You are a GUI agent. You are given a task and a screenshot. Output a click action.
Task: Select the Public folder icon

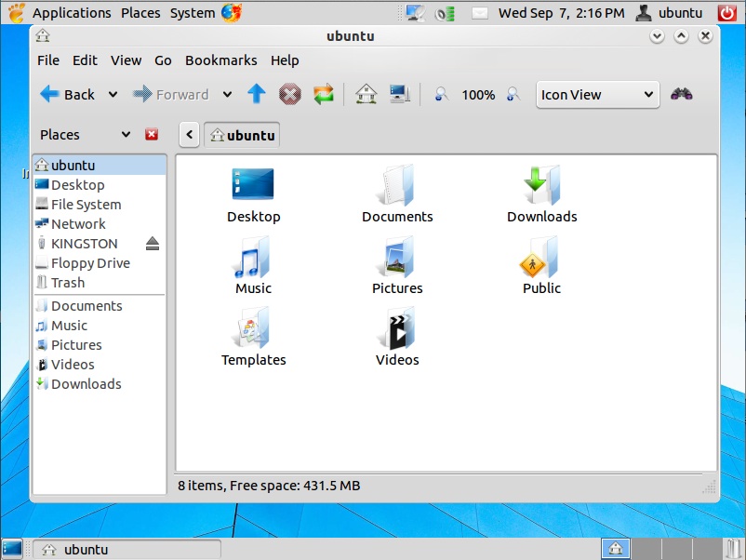click(540, 257)
